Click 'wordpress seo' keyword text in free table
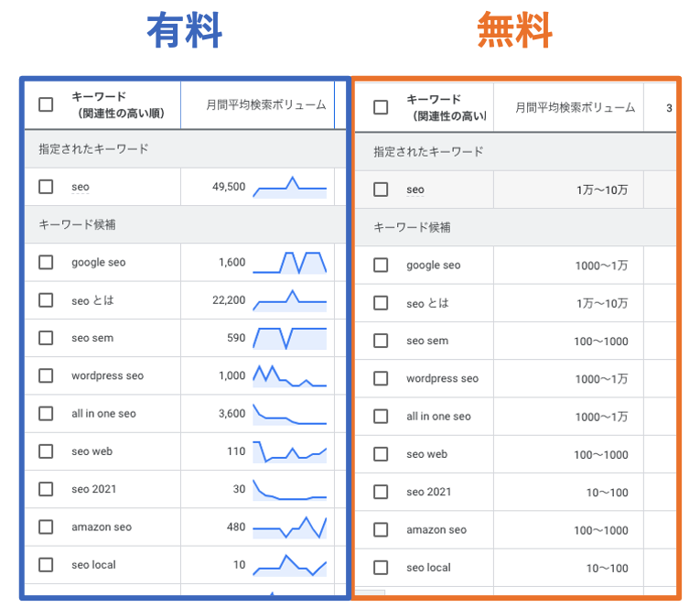 click(x=442, y=379)
